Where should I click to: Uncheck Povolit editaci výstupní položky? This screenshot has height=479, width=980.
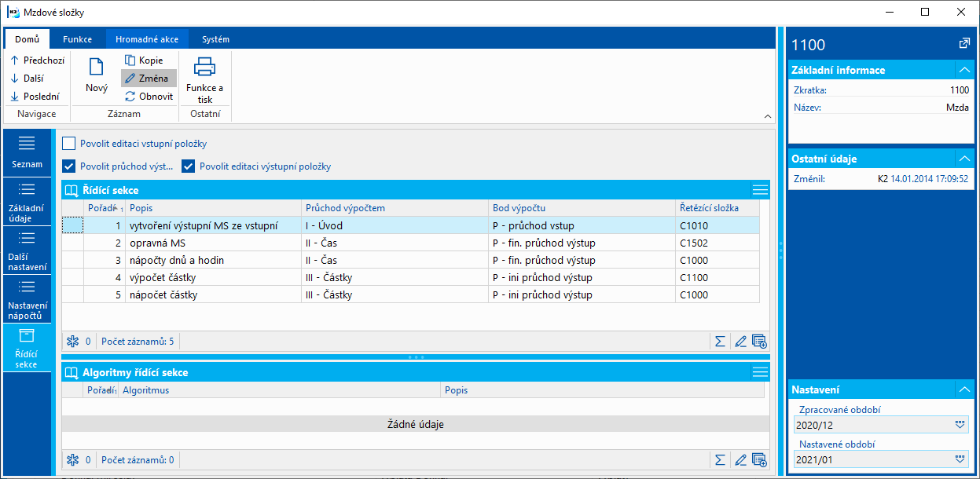[188, 166]
